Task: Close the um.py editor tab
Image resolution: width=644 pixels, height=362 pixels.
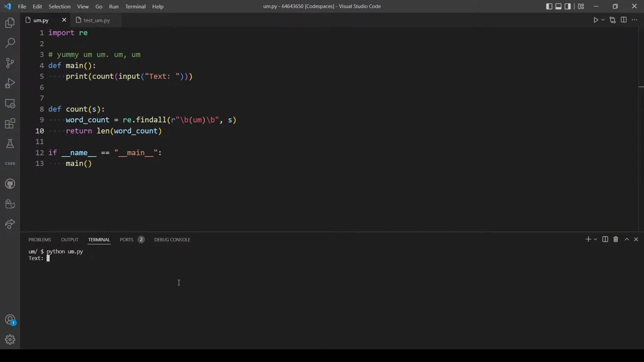Action: (x=64, y=20)
